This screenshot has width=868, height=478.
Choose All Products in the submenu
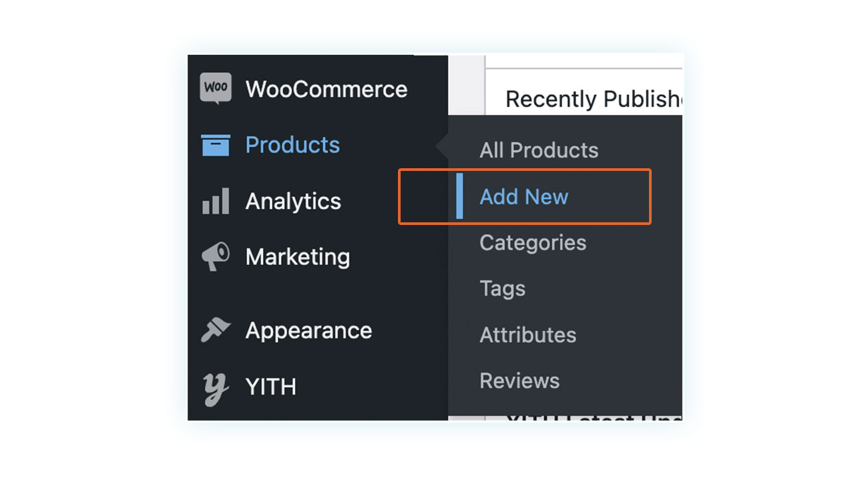click(539, 150)
